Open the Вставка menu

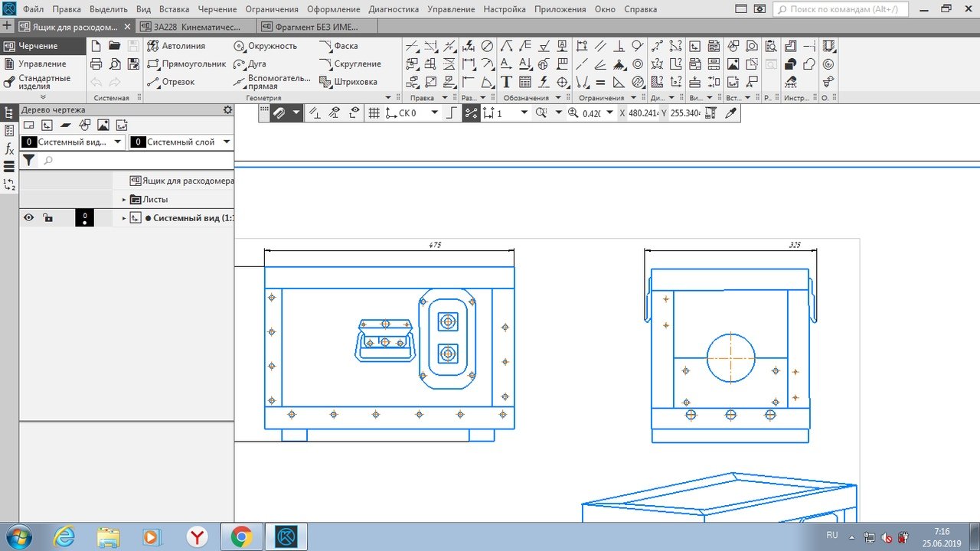[174, 9]
